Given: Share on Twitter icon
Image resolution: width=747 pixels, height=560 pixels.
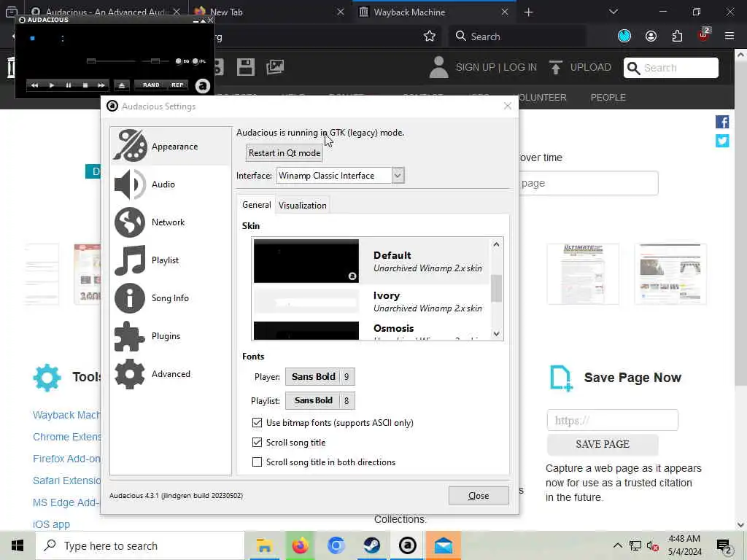Looking at the screenshot, I should (x=722, y=141).
